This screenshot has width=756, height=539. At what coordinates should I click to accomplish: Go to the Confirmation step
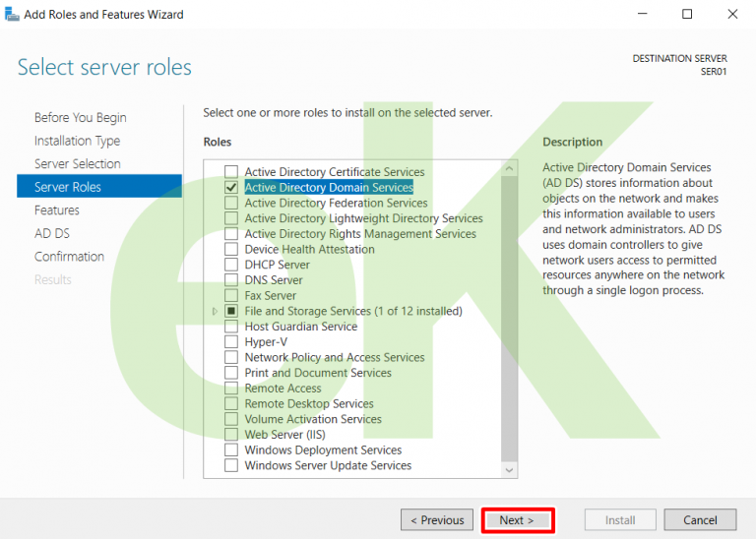[x=69, y=257]
